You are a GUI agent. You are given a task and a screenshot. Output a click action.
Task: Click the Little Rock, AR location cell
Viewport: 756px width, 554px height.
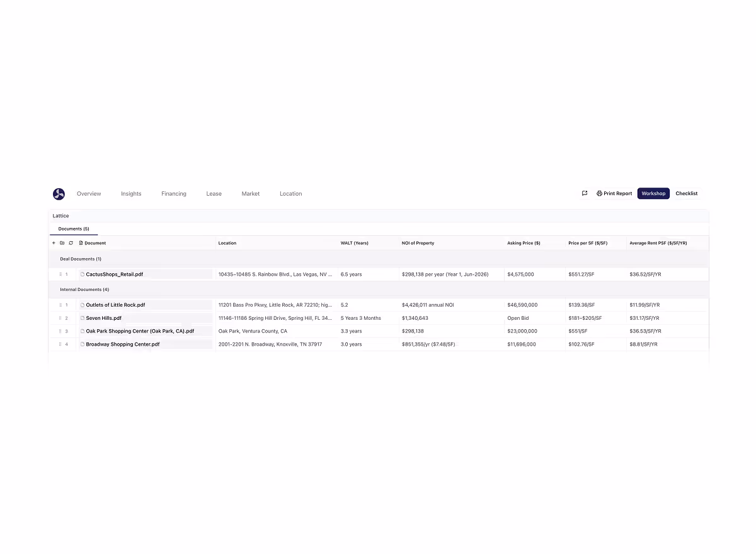(x=275, y=305)
